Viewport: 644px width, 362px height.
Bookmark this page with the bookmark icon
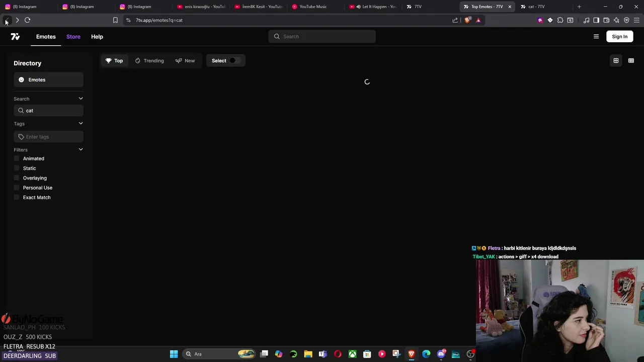tap(115, 20)
